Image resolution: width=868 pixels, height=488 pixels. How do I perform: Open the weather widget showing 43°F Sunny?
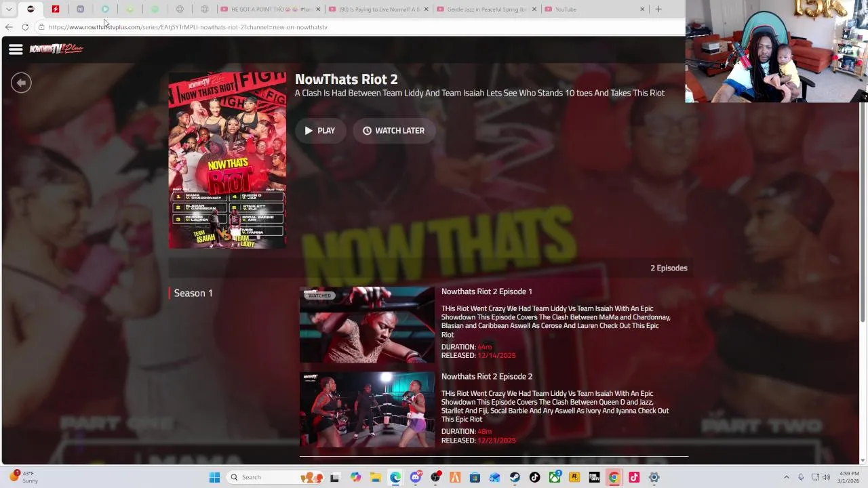click(x=24, y=477)
